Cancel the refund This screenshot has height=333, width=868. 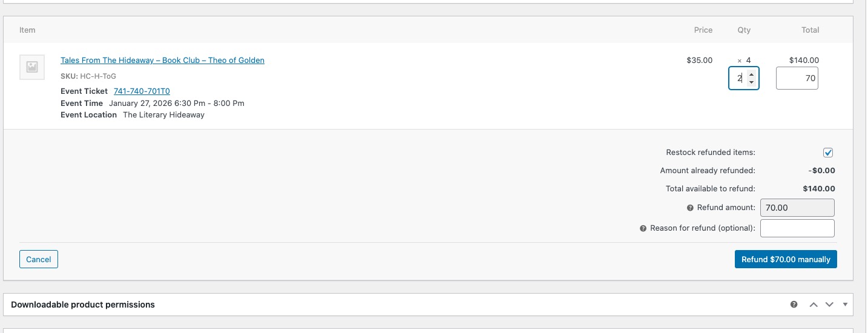(39, 259)
